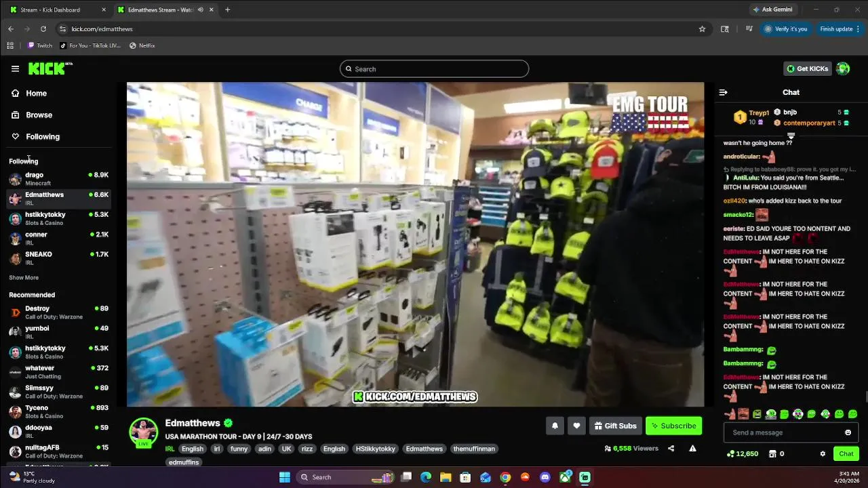Image resolution: width=868 pixels, height=488 pixels.
Task: Click the Kick logo
Action: click(50, 68)
